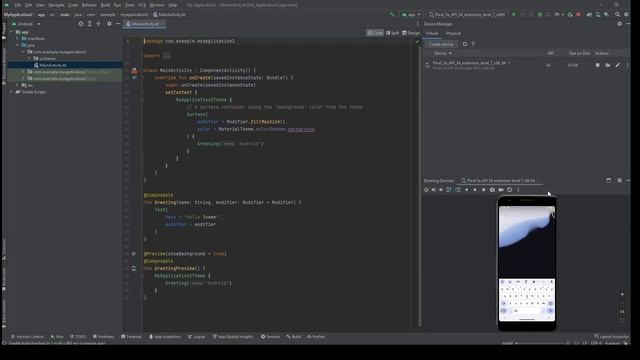This screenshot has width=640, height=360.
Task: Open the Version Control tool window
Action: tap(27, 337)
